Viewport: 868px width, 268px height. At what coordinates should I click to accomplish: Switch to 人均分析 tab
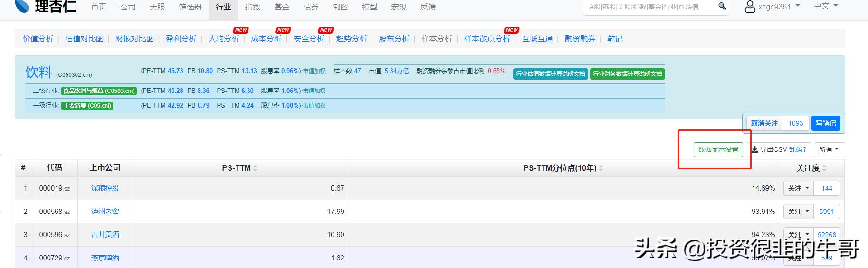[224, 39]
